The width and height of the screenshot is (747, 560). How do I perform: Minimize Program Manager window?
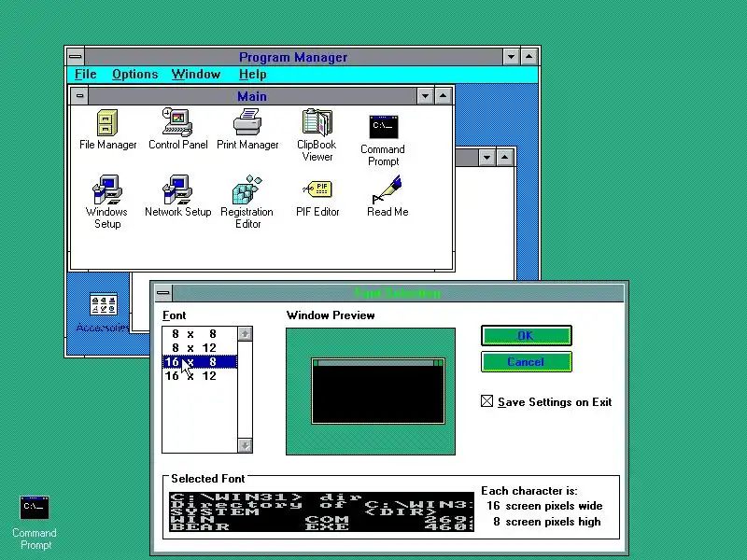coord(511,57)
